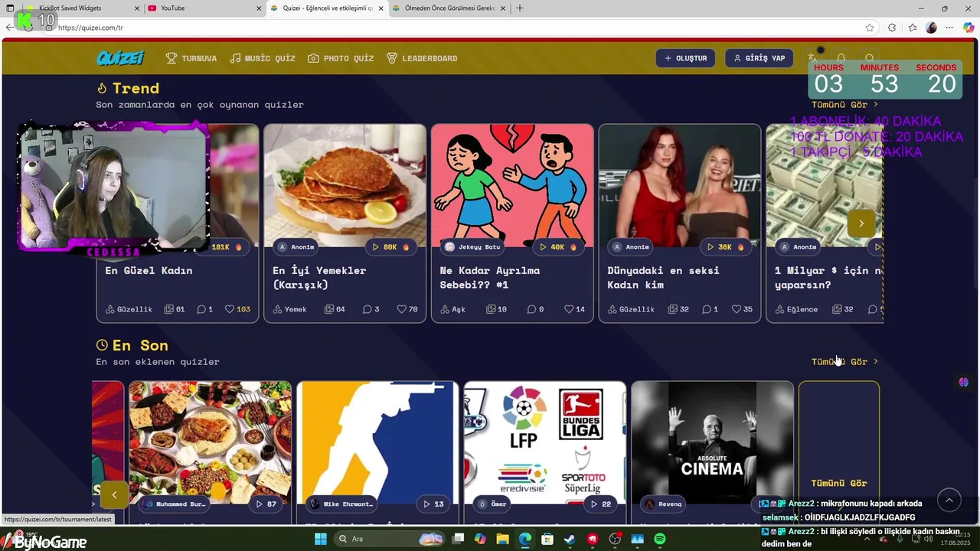980x551 pixels.
Task: Click the Mike Ehrmant.. author badge
Action: click(x=341, y=504)
